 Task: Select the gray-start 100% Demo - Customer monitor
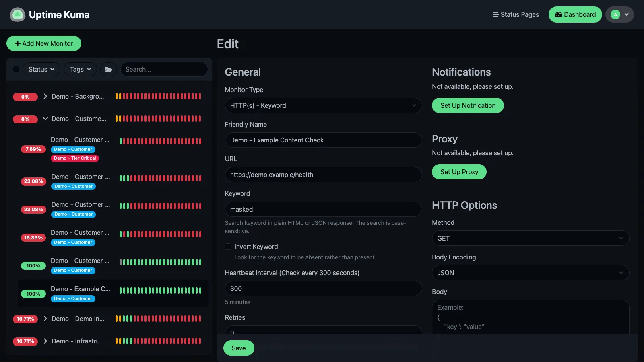pyautogui.click(x=113, y=265)
